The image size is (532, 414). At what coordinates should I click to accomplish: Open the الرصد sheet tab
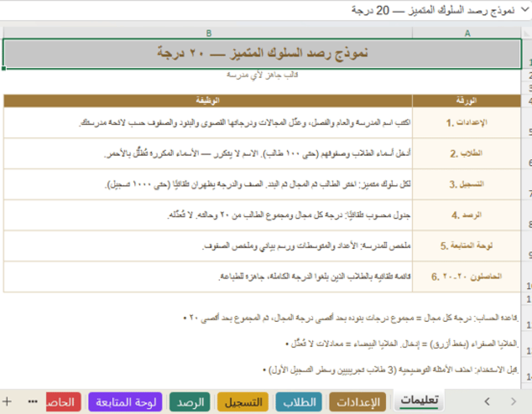pos(190,402)
